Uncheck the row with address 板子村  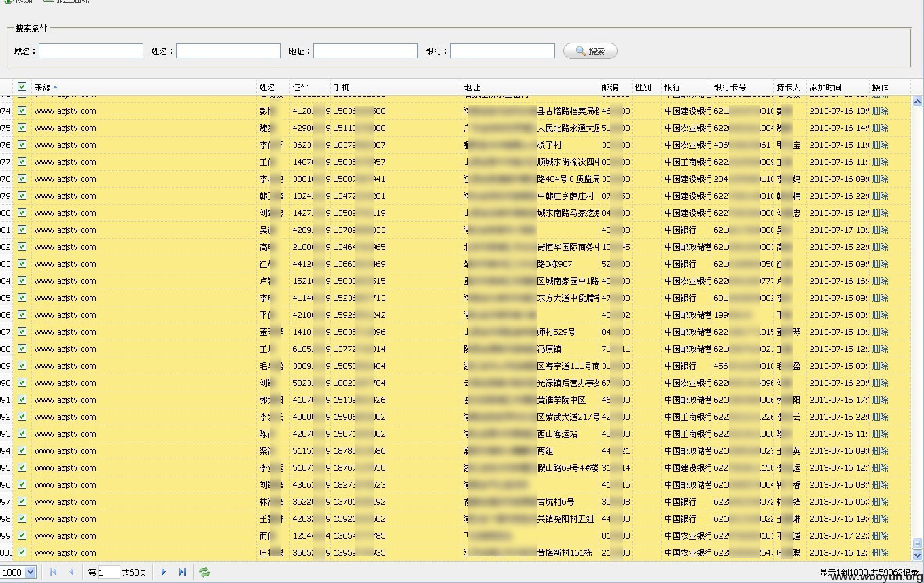pos(22,145)
